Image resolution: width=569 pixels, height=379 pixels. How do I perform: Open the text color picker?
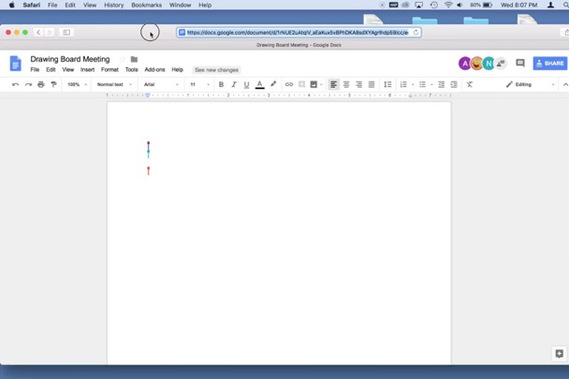tap(259, 85)
